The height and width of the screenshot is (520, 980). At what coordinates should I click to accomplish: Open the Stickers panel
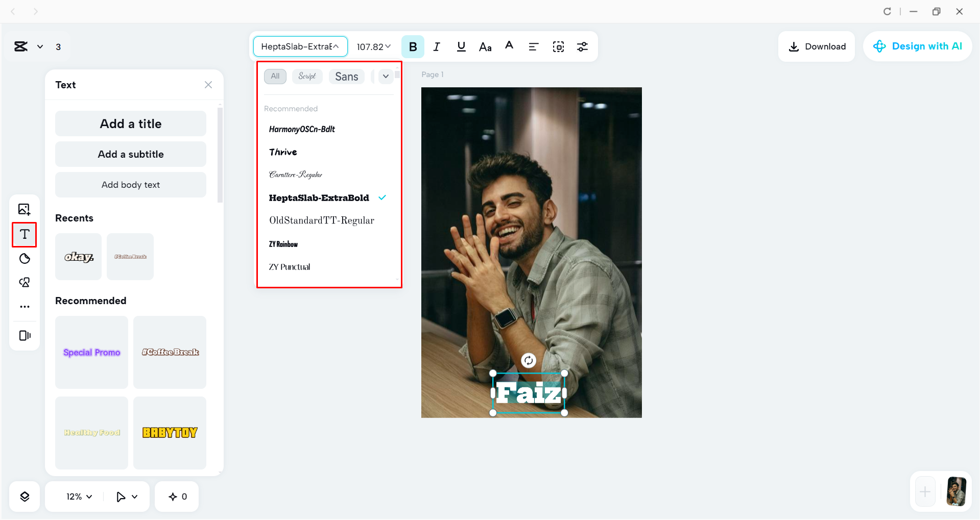(x=24, y=259)
